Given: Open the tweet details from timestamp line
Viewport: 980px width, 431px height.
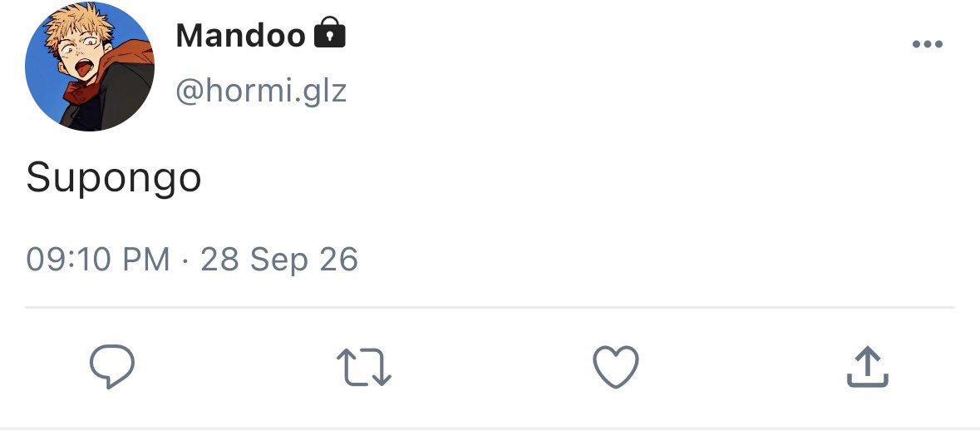Looking at the screenshot, I should click(192, 259).
